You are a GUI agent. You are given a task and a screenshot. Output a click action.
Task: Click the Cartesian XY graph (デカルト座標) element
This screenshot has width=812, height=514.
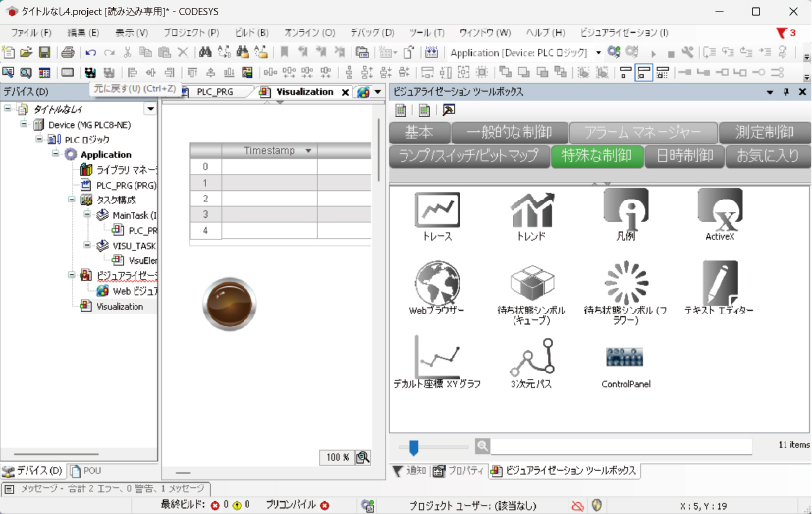point(437,357)
